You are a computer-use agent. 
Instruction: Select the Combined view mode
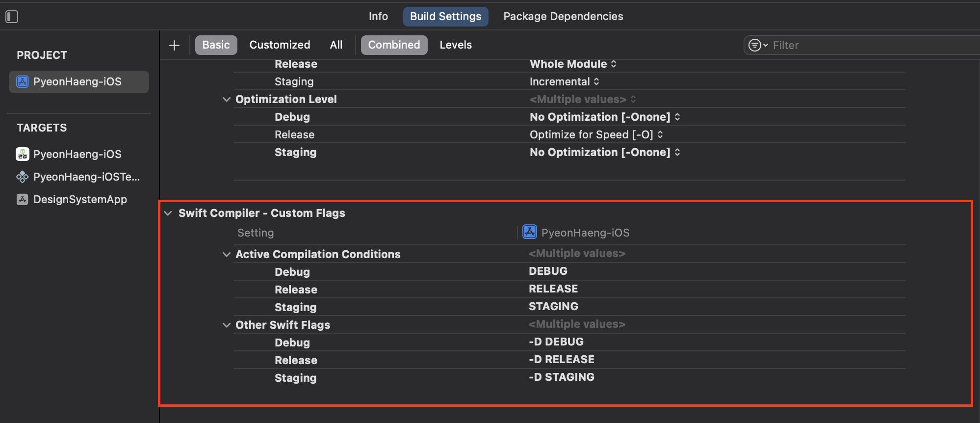394,45
